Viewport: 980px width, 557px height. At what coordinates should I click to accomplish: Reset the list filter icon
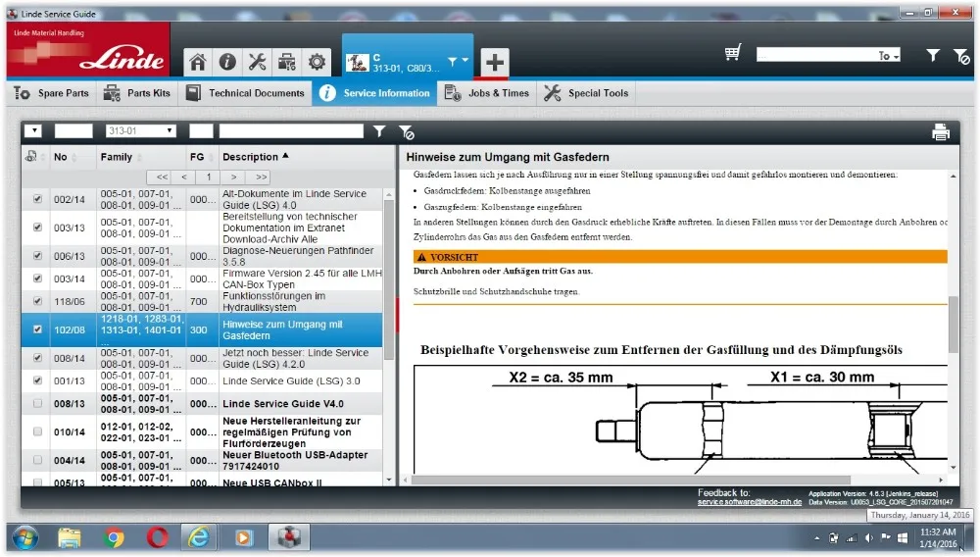(407, 132)
